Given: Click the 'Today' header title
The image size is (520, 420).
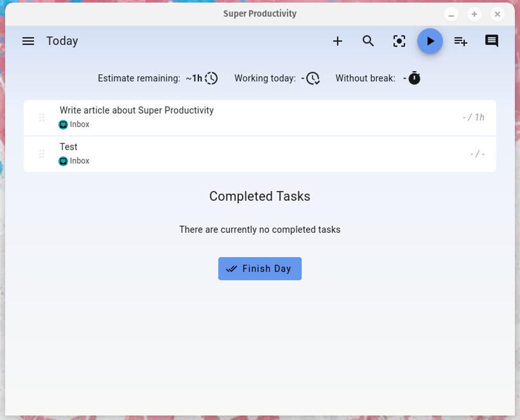Looking at the screenshot, I should (x=62, y=41).
